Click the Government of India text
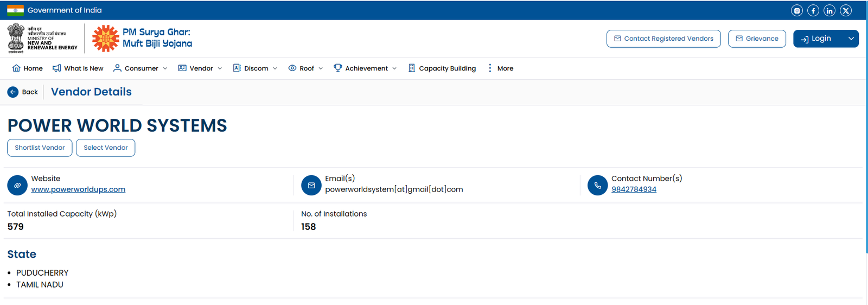This screenshot has width=868, height=305. point(65,10)
